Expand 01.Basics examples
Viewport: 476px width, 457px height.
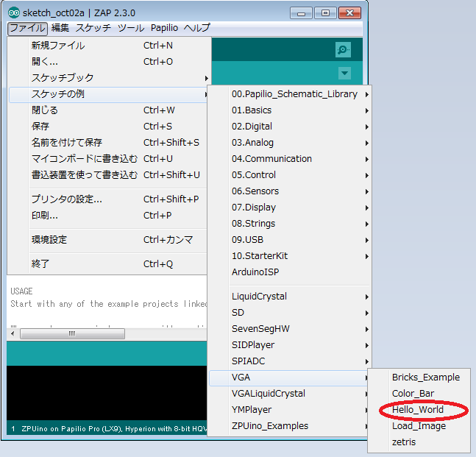coord(290,110)
